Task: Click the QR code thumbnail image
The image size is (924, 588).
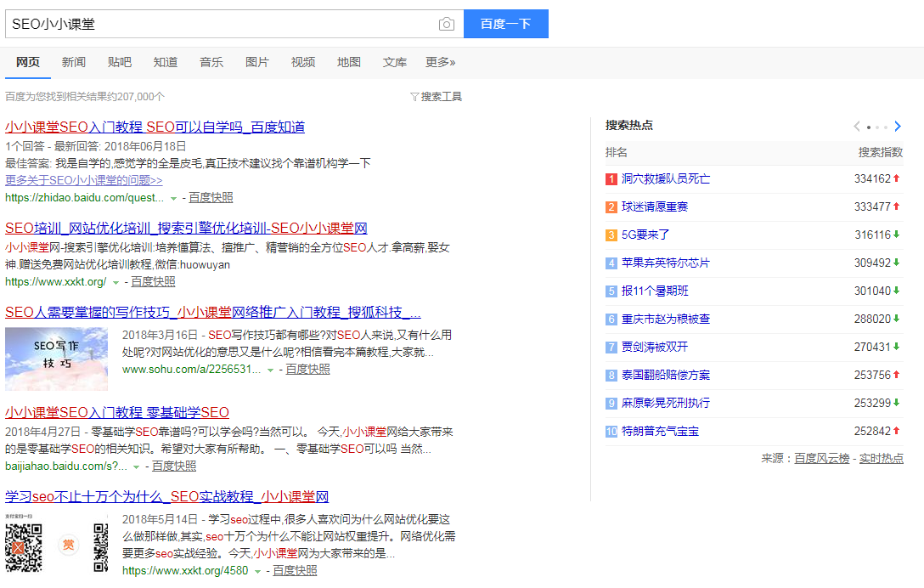Action: [57, 543]
